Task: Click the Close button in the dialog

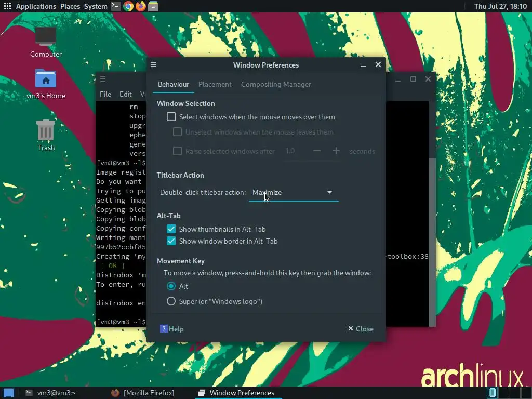Action: pyautogui.click(x=361, y=329)
